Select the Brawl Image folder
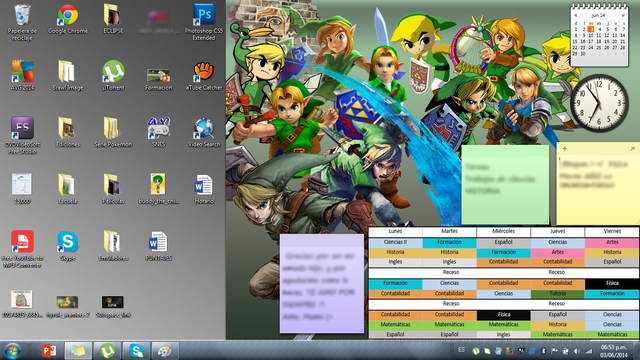The image size is (640, 360). 68,76
